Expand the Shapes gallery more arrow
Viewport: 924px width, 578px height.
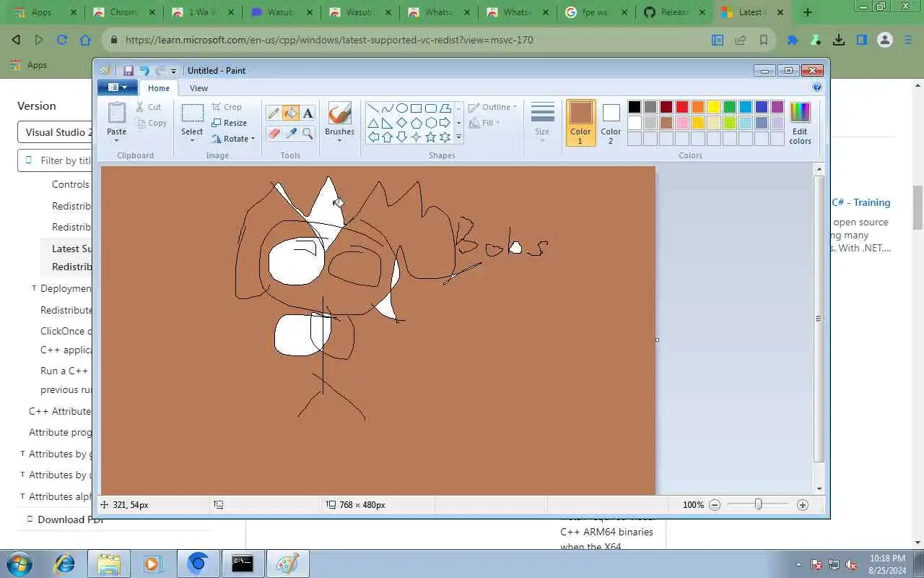pos(458,137)
